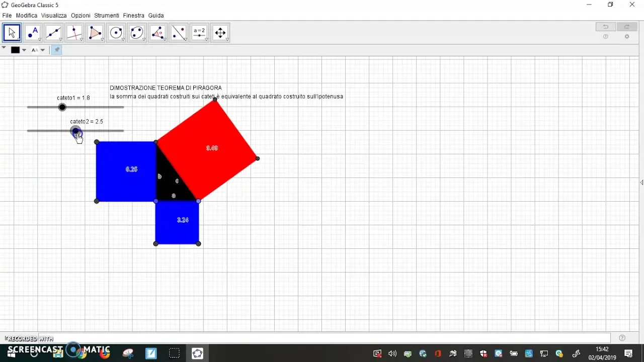The image size is (644, 362).
Task: Pick the Reflect about line tool
Action: [x=179, y=33]
